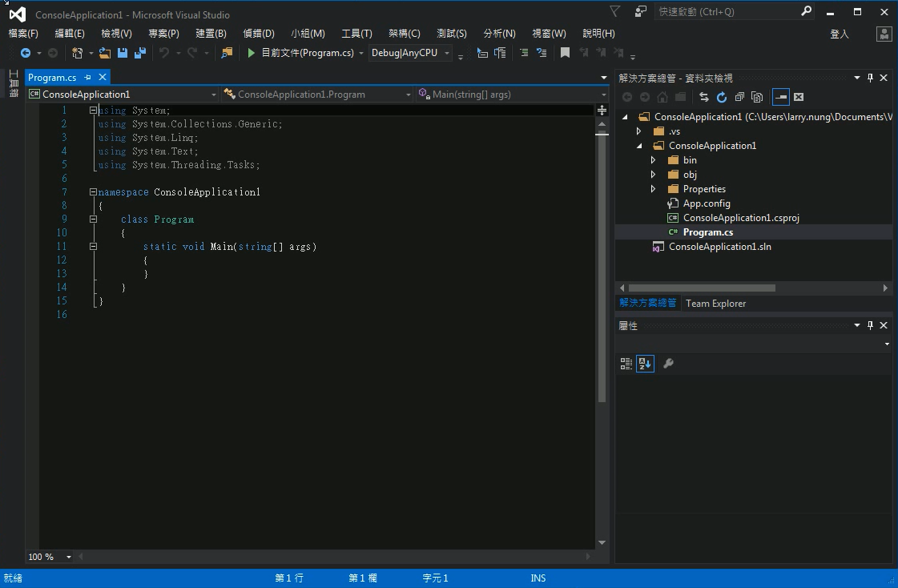The width and height of the screenshot is (898, 588).
Task: Click the Comment Selection toolbar icon
Action: [524, 53]
